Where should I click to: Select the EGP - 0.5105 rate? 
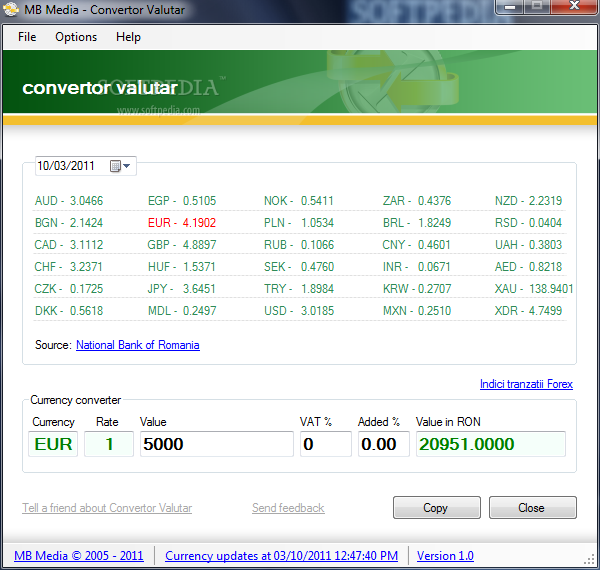(x=182, y=201)
